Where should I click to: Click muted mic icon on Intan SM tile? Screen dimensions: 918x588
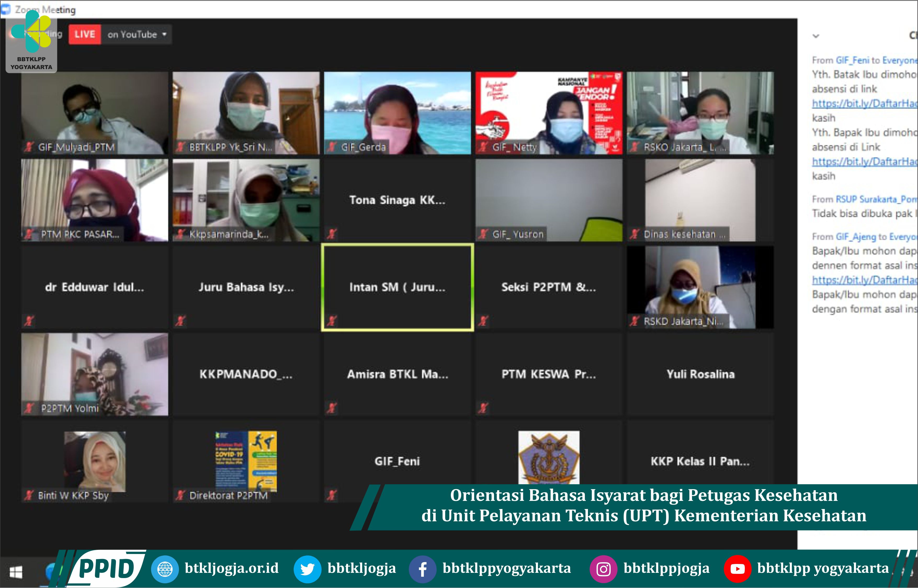[332, 321]
